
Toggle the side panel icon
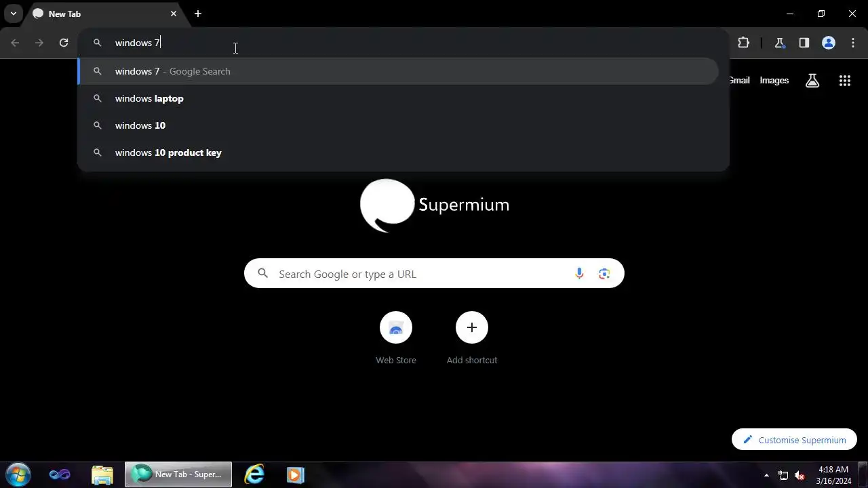pos(804,43)
